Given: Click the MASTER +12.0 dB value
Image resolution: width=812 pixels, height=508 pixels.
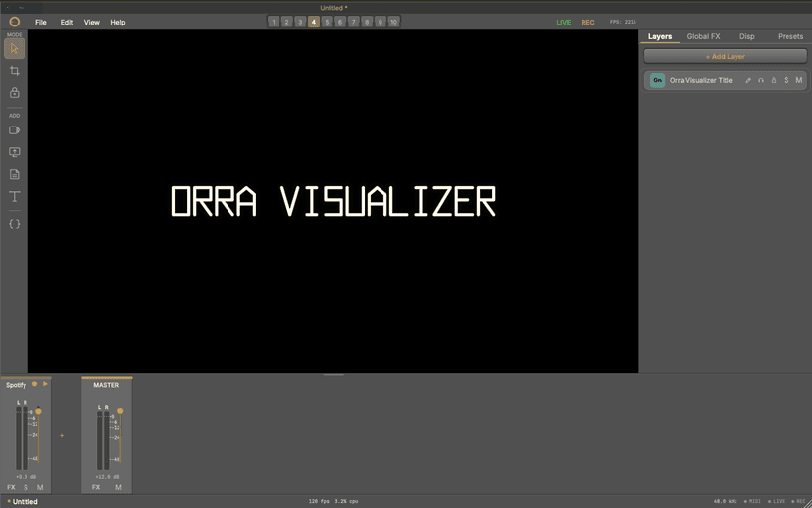Looking at the screenshot, I should [x=107, y=477].
